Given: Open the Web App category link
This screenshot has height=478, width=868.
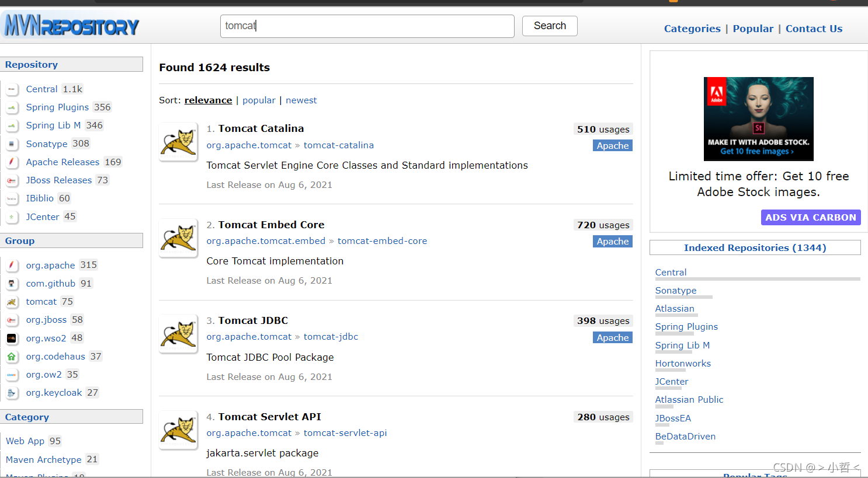Looking at the screenshot, I should click(x=25, y=441).
